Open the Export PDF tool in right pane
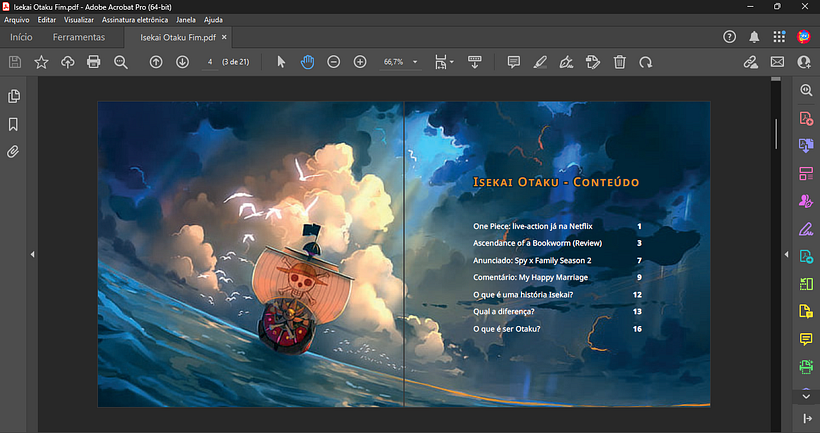The width and height of the screenshot is (820, 433). tap(806, 145)
